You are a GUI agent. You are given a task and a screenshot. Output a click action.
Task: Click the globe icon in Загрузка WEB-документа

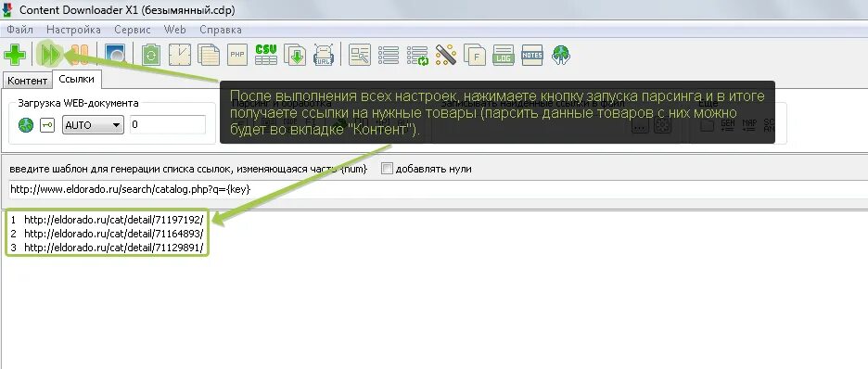[26, 125]
